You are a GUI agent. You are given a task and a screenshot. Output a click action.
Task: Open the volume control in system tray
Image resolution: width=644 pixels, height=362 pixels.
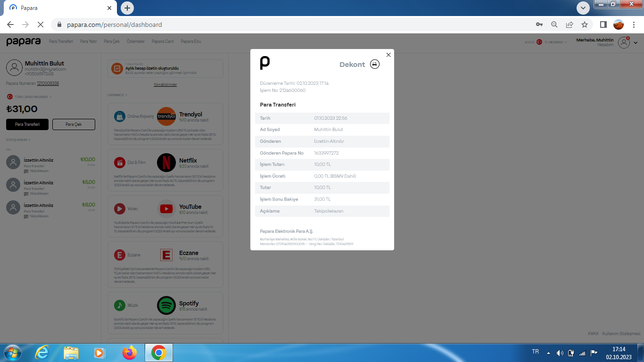560,353
